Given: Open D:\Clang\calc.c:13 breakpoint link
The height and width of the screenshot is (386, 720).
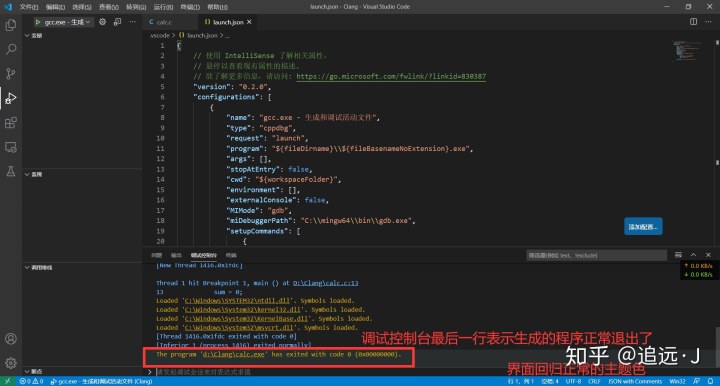Looking at the screenshot, I should pyautogui.click(x=326, y=283).
